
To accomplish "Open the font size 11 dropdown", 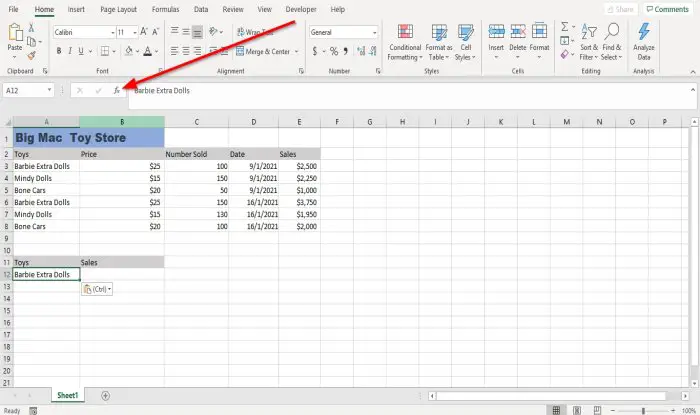I will (135, 33).
